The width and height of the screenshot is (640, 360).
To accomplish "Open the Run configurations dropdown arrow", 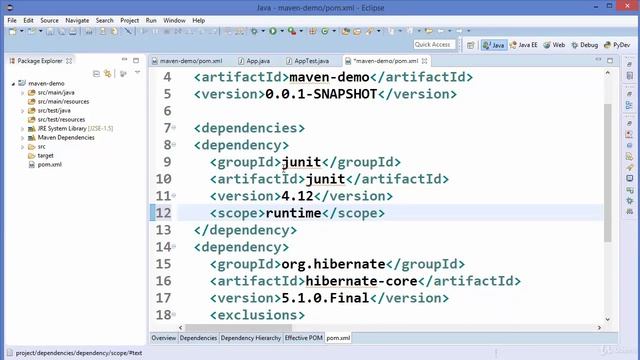I will pyautogui.click(x=282, y=31).
